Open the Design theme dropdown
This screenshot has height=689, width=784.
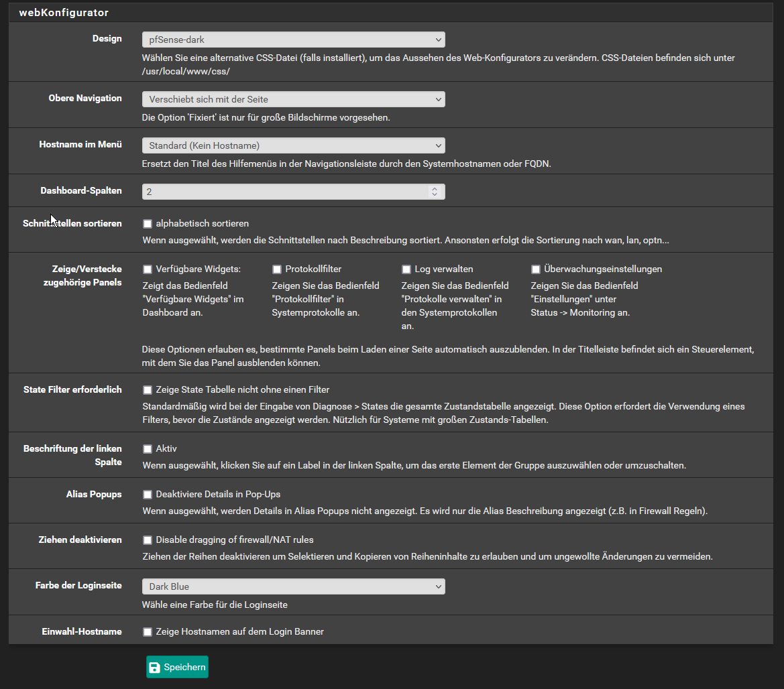(x=294, y=40)
